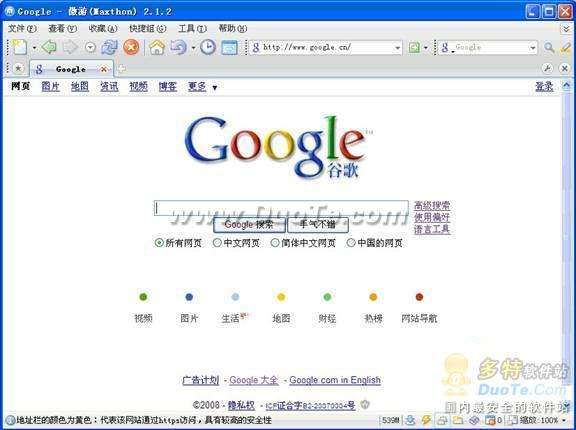Click the lightning bolt icon in the status bar
Image resolution: width=576 pixels, height=430 pixels.
(x=426, y=420)
